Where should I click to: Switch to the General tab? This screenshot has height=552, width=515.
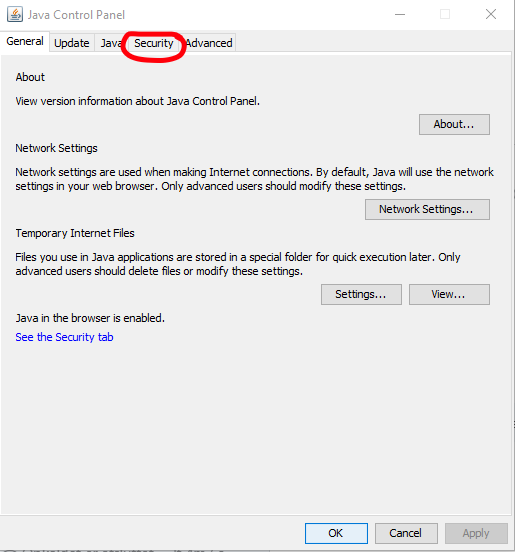(25, 41)
